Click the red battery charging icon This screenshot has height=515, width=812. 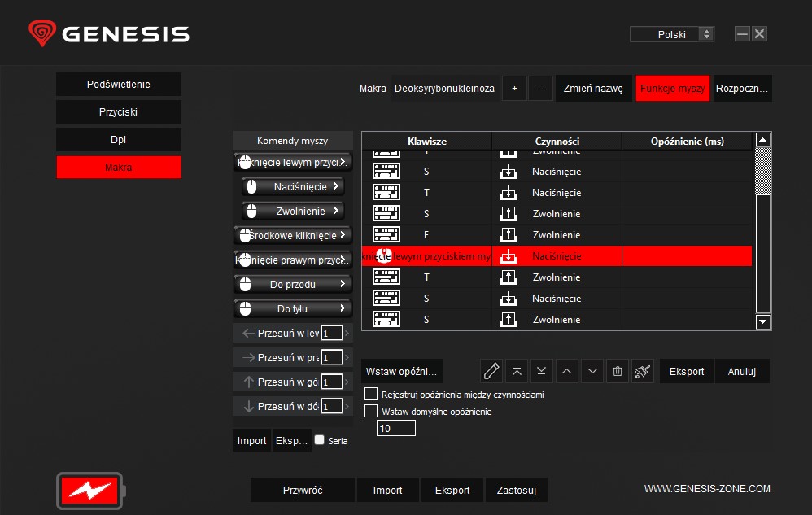[x=89, y=490]
